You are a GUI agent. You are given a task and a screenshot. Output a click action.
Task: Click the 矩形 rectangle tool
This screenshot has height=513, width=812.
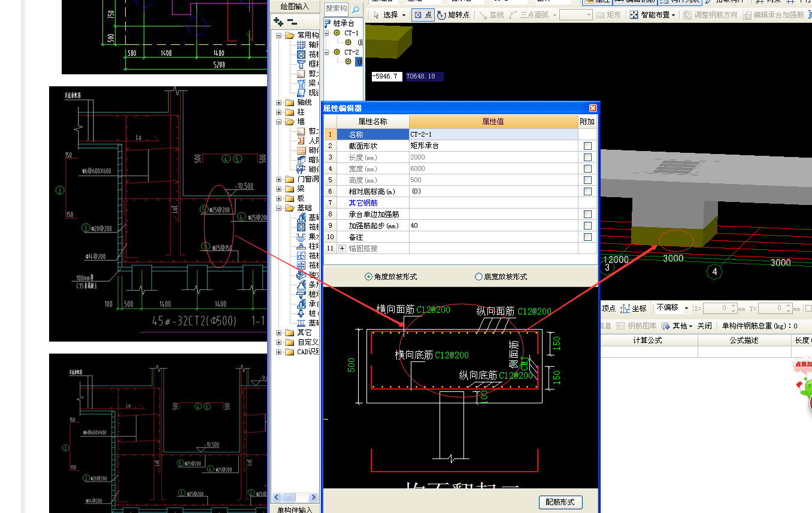click(609, 15)
